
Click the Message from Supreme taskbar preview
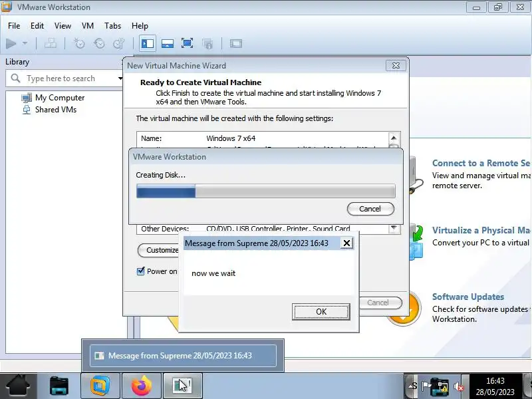[183, 356]
